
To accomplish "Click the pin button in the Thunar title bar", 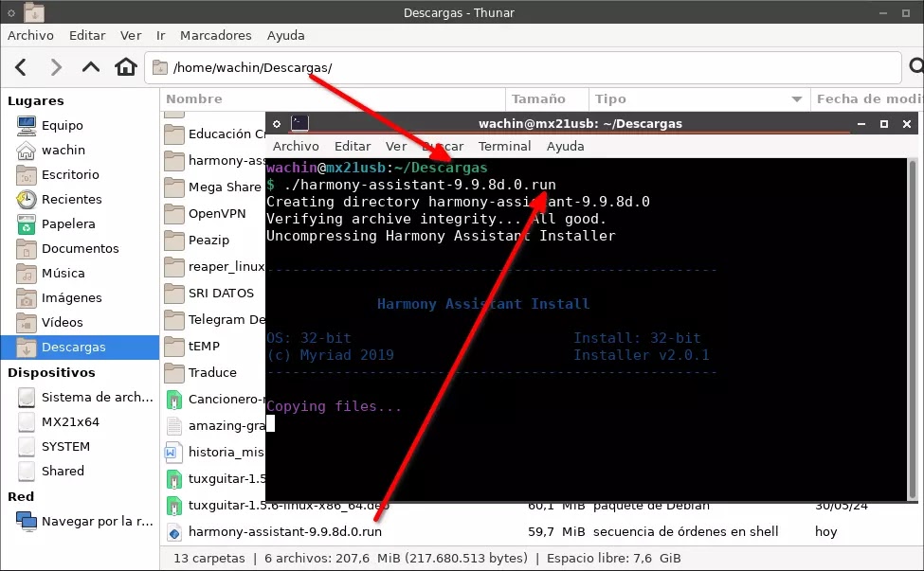I will (x=10, y=12).
